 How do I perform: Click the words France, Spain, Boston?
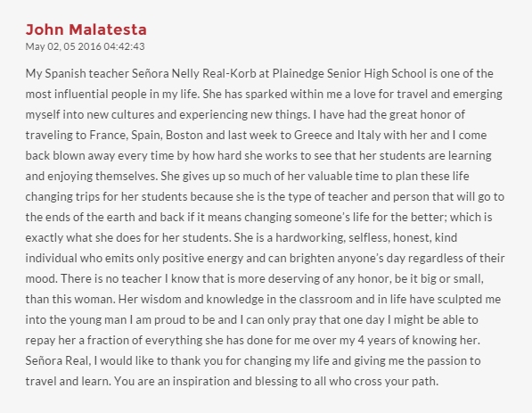pyautogui.click(x=146, y=136)
